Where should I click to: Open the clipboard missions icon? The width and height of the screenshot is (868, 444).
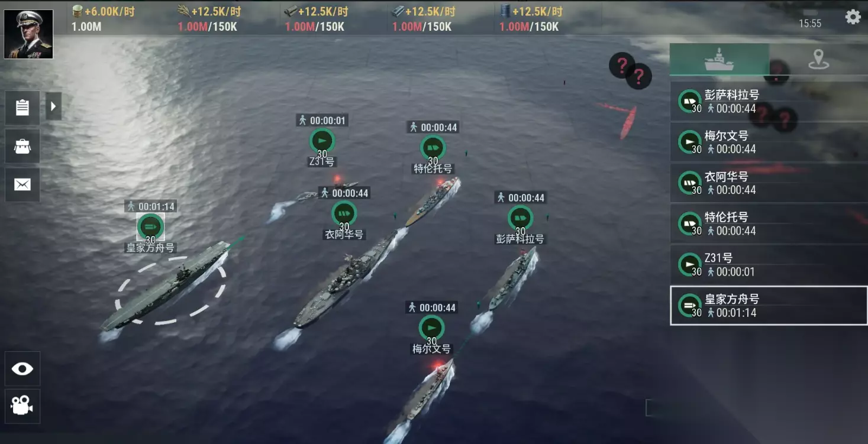pyautogui.click(x=22, y=108)
